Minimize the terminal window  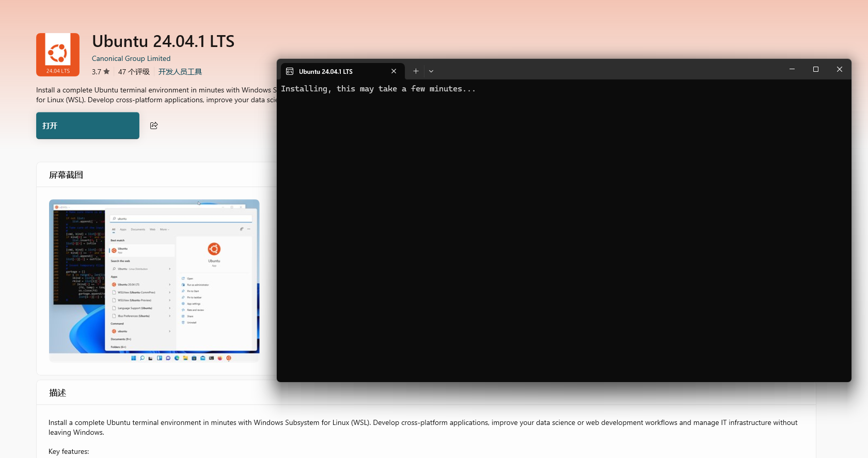pyautogui.click(x=792, y=69)
